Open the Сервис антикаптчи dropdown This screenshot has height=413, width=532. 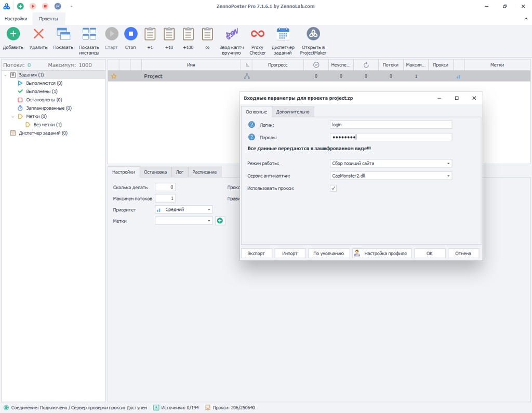pos(391,176)
